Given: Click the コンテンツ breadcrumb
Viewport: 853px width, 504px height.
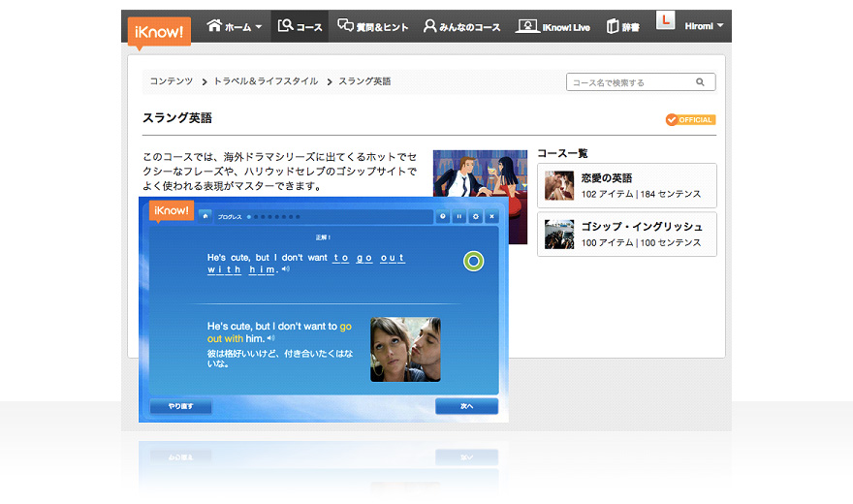Looking at the screenshot, I should (171, 81).
